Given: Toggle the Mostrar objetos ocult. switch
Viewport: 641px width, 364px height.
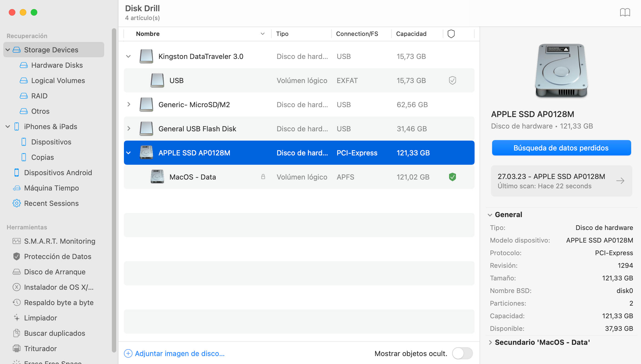Looking at the screenshot, I should click(x=462, y=353).
